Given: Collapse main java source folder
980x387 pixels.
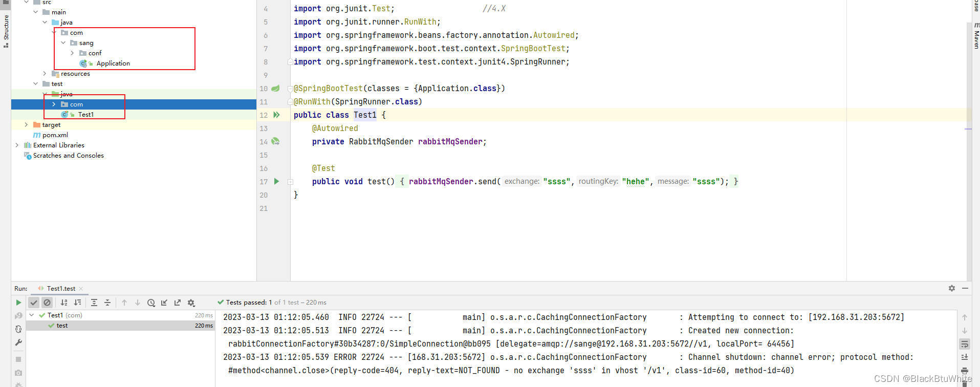Looking at the screenshot, I should pyautogui.click(x=45, y=22).
